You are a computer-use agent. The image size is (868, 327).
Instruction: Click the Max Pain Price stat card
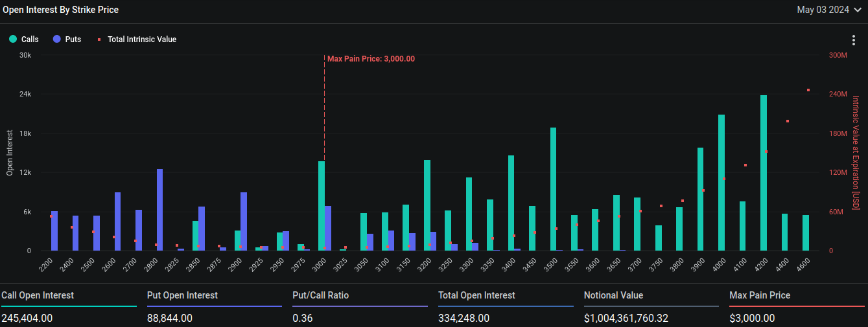797,306
